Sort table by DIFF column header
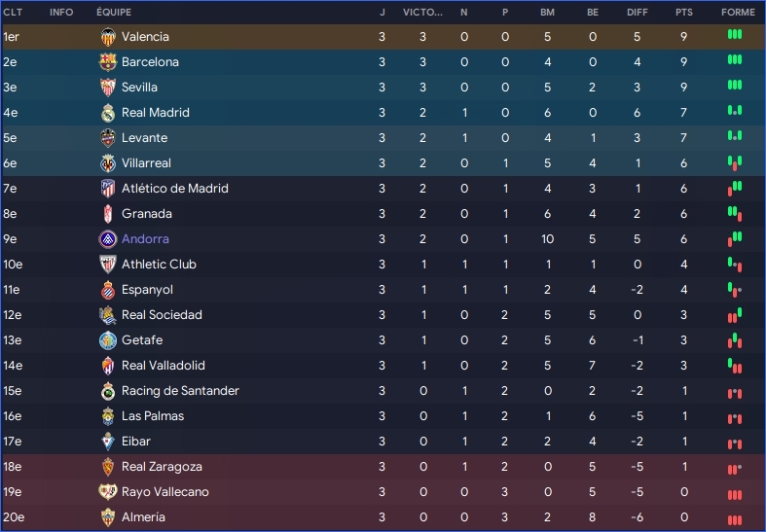 point(637,13)
